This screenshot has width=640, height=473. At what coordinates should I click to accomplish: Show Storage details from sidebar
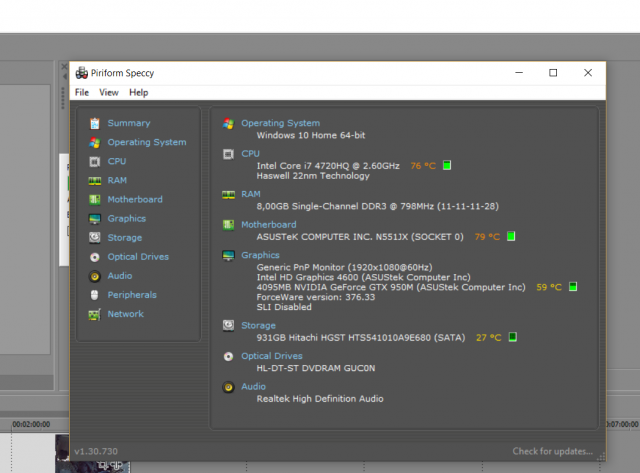[124, 238]
